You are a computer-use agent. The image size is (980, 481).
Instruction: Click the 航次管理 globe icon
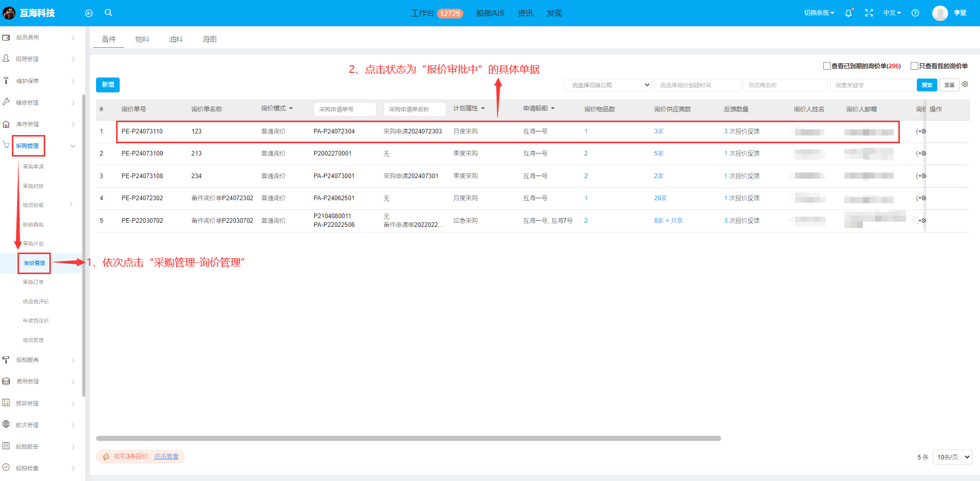pyautogui.click(x=6, y=425)
